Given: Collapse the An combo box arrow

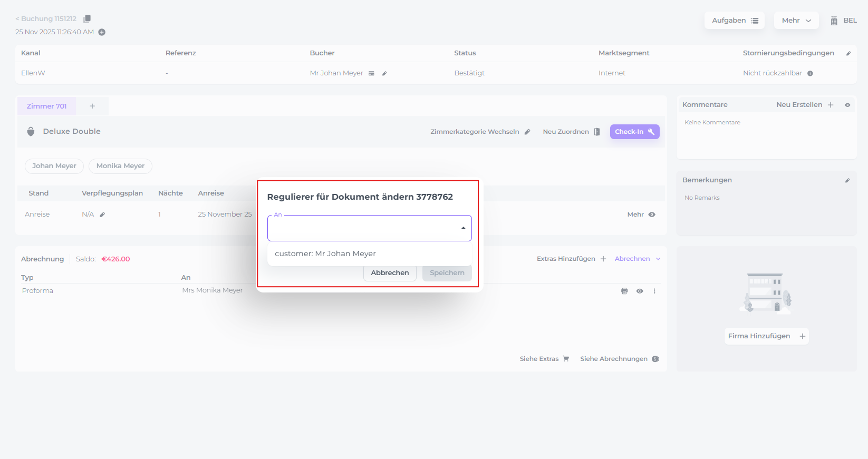Looking at the screenshot, I should coord(463,228).
